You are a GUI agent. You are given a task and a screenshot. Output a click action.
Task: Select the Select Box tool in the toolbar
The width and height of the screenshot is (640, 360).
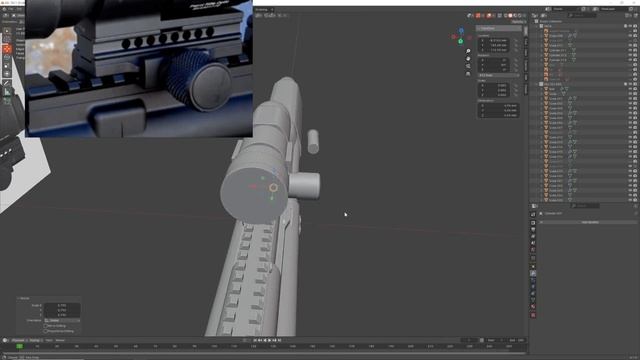[x=7, y=31]
